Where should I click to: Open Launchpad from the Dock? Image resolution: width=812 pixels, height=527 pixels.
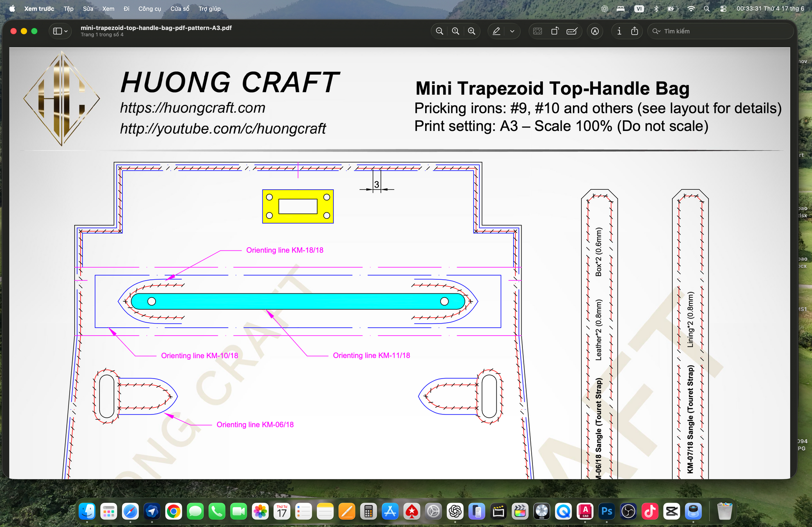coord(109,511)
